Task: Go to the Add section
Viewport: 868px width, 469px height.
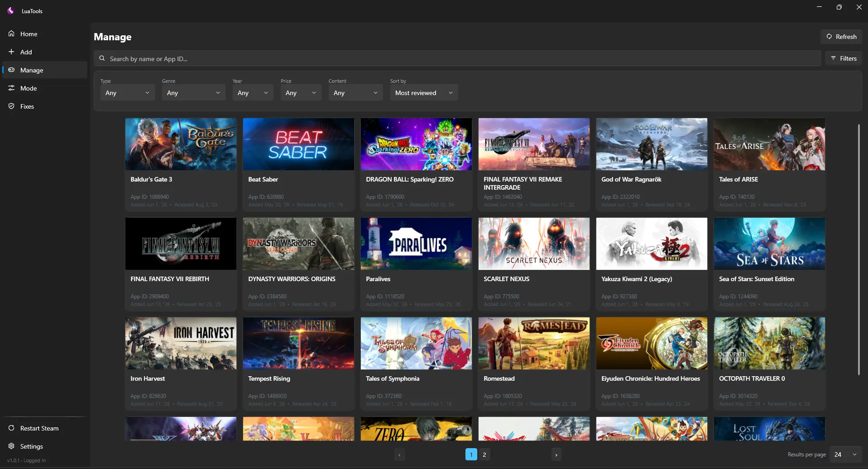Action: click(x=44, y=52)
